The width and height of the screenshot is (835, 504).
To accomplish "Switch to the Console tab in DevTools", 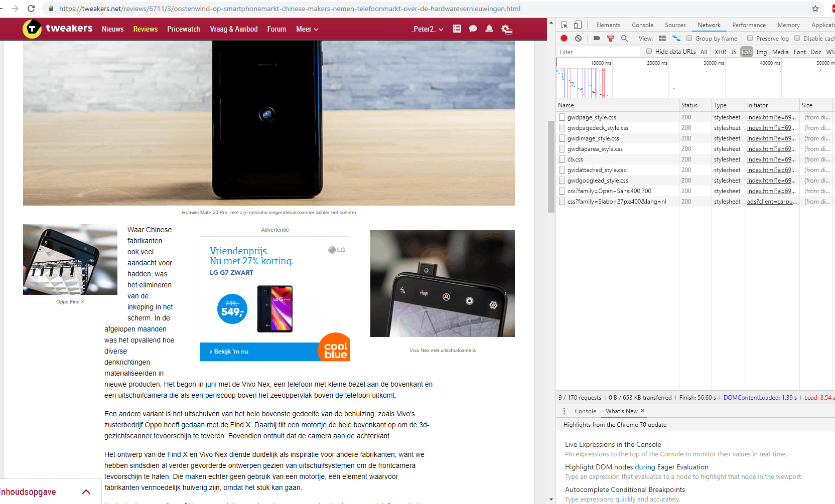I will pos(642,25).
